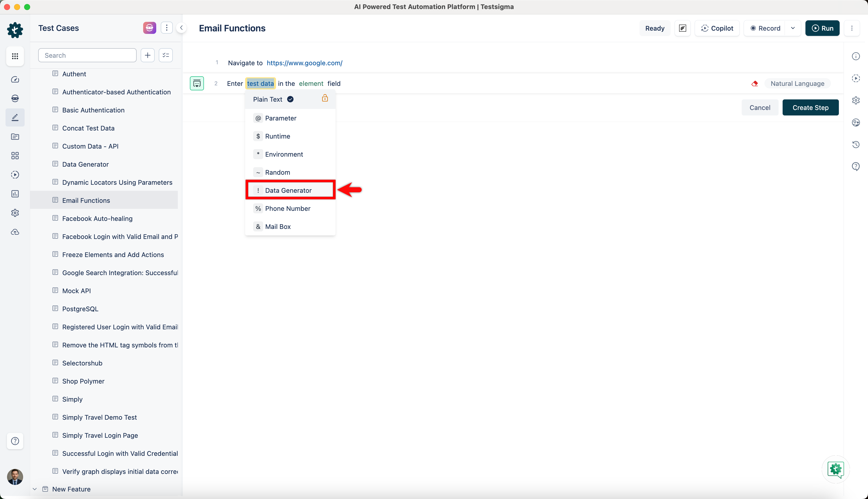Collapse the Test Cases side panel
This screenshot has height=499, width=868.
coord(181,28)
